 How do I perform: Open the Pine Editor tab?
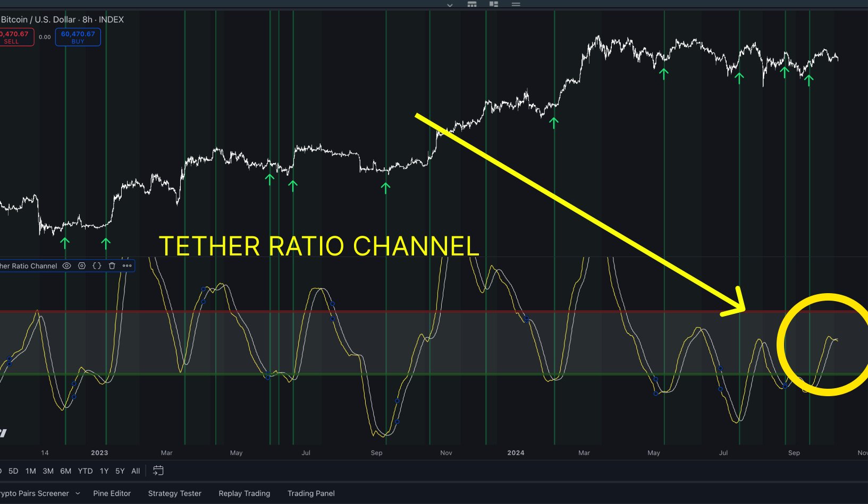pos(112,493)
